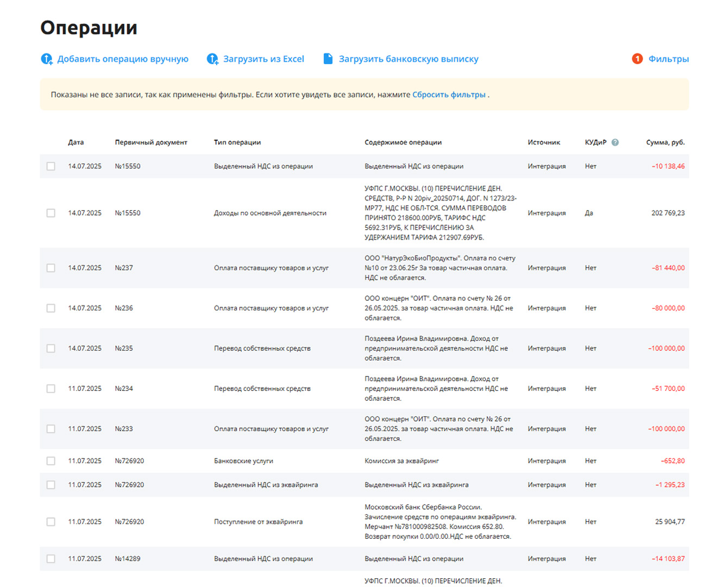Open the Фильтры panel
This screenshot has width=728, height=587.
pyautogui.click(x=668, y=59)
